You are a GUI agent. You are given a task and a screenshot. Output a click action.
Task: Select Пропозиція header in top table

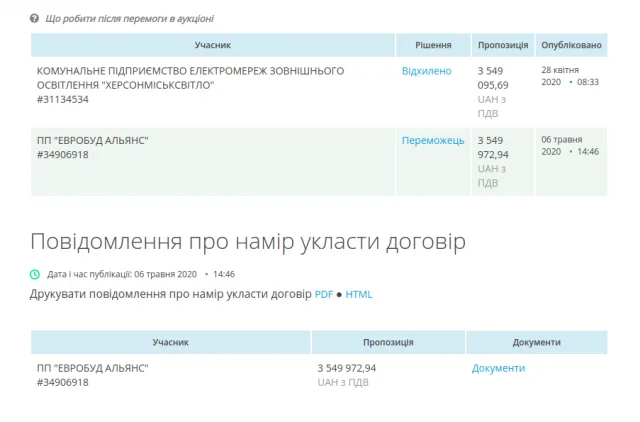[503, 45]
